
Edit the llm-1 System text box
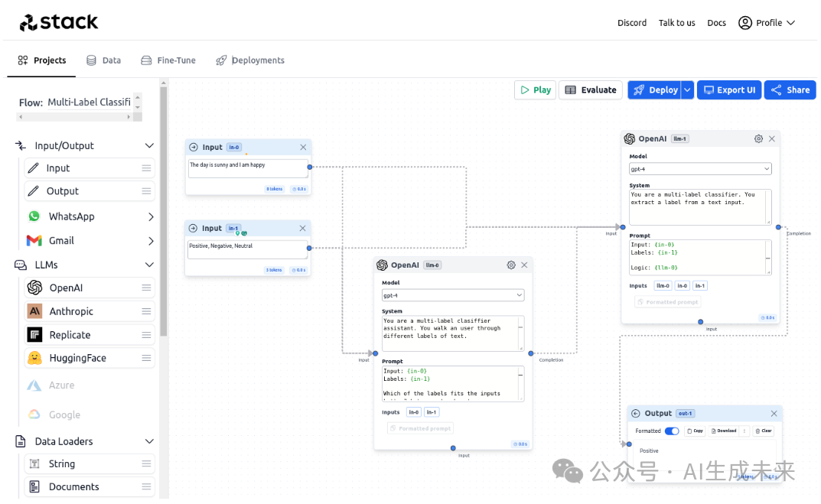(x=700, y=207)
